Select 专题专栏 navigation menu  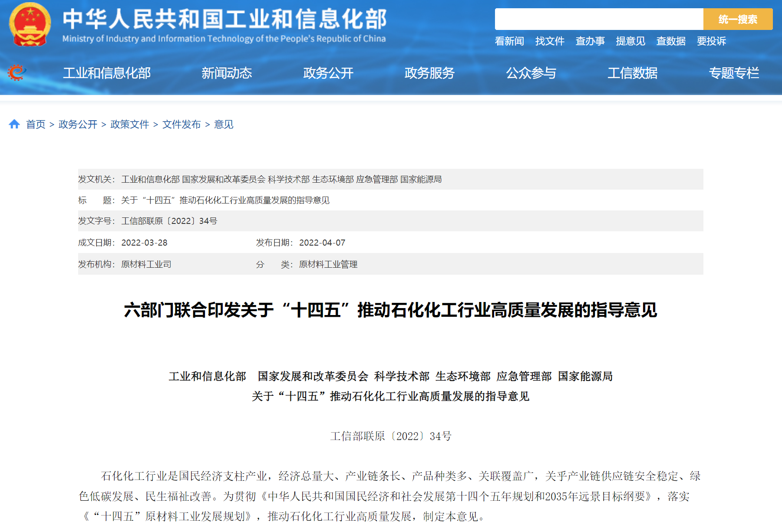pos(734,73)
